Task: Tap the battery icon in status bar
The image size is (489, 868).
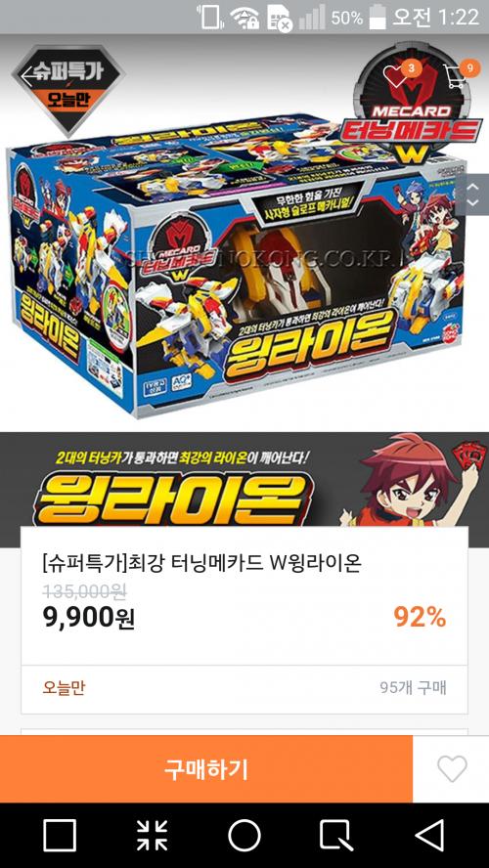Action: coord(378,18)
